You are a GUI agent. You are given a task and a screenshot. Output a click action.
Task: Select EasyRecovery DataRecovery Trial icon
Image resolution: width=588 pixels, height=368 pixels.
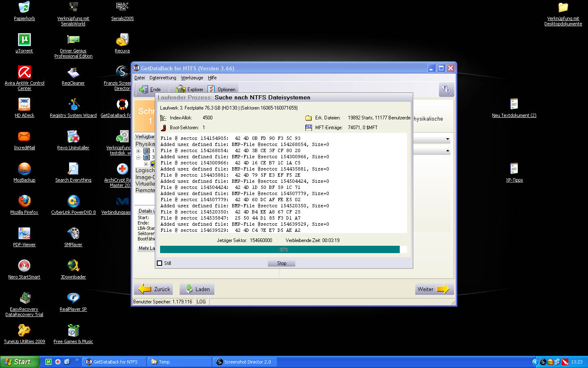pyautogui.click(x=24, y=298)
